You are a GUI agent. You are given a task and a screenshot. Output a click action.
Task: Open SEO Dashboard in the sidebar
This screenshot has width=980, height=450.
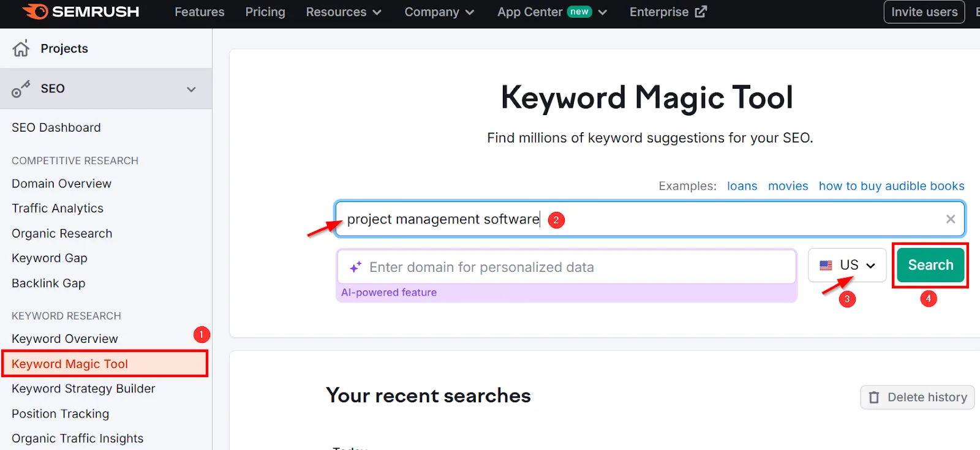click(x=56, y=127)
